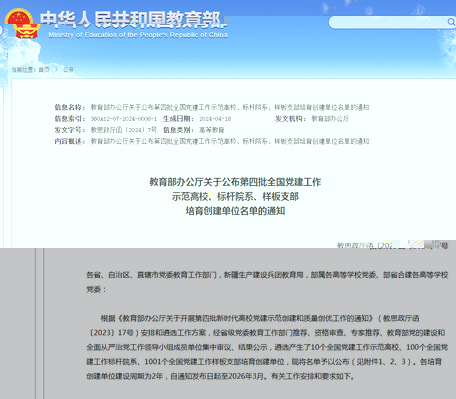Click the search magnifier icon
Viewport: 456px width, 399px height.
tap(450, 22)
